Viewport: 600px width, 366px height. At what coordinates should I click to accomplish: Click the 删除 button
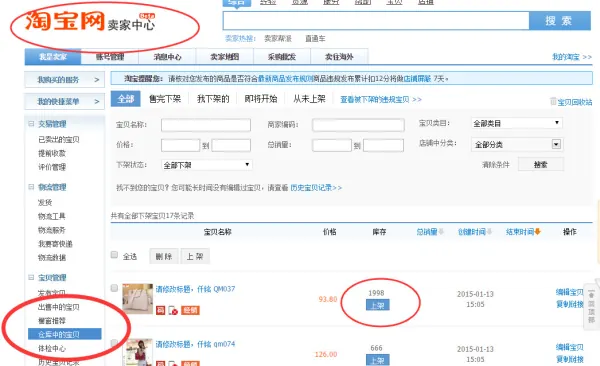[x=164, y=256]
